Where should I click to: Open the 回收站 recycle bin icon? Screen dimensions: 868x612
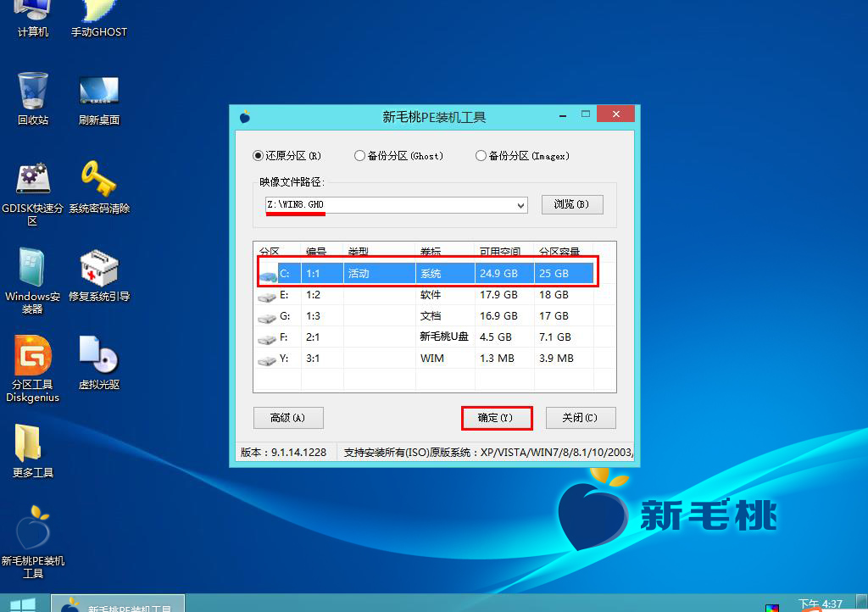click(33, 98)
